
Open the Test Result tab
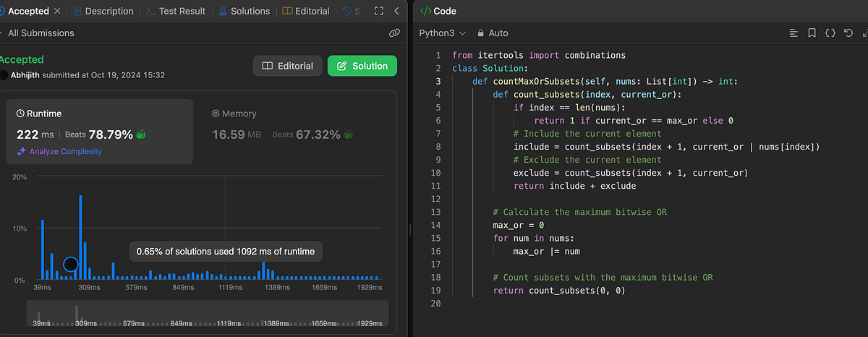175,12
